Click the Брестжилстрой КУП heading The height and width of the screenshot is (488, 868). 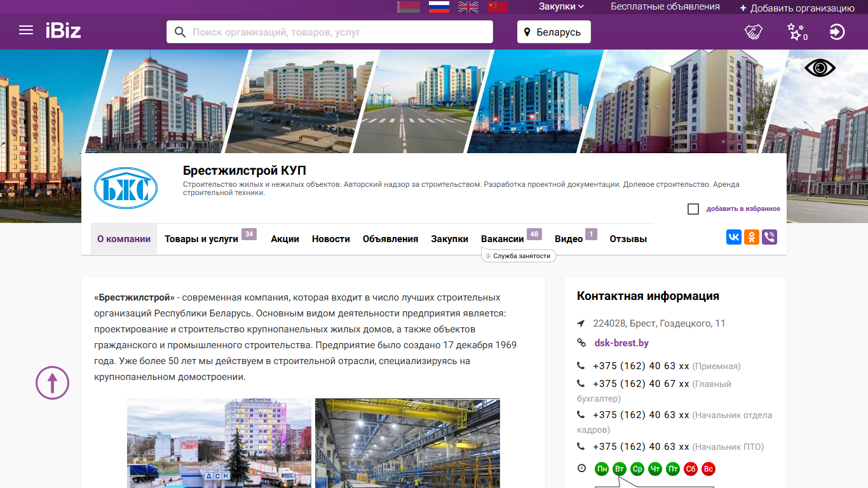coord(245,170)
